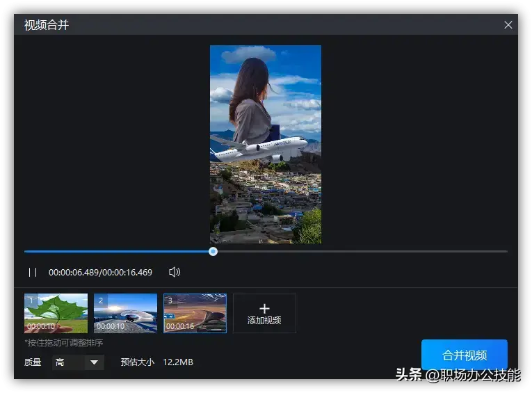Click the 合并视频 button
This screenshot has width=532, height=393.
(x=465, y=355)
